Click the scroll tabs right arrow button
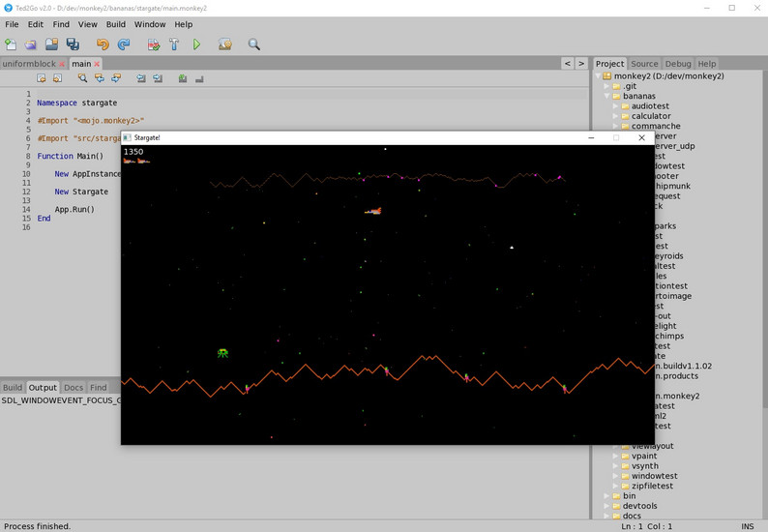This screenshot has width=768, height=532. click(581, 64)
